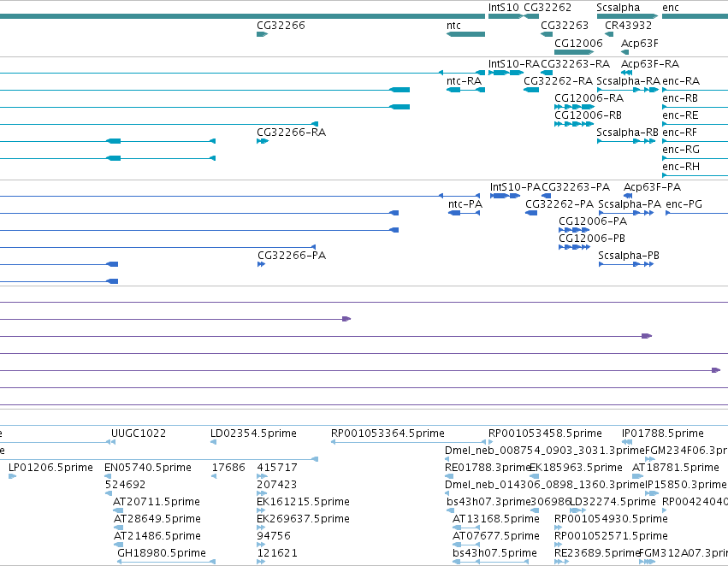Select the CG32262-PA protein label
Screen dimensions: 728x566
coord(559,204)
